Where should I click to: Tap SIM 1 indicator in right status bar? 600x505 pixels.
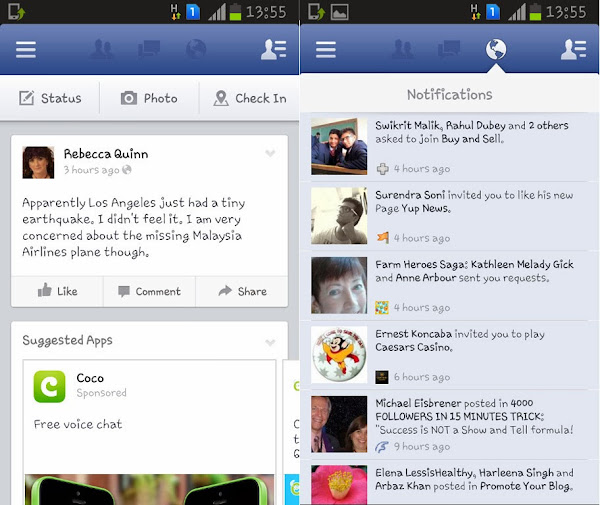[493, 12]
